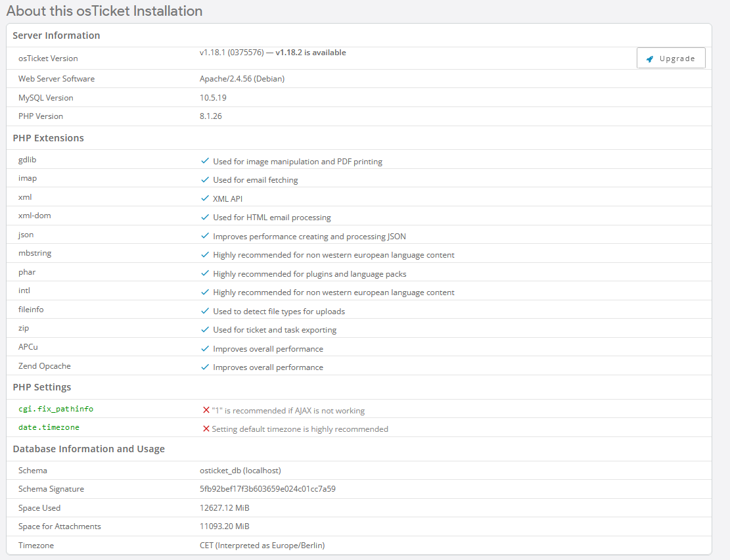This screenshot has width=730, height=560.
Task: Click the checkmark icon next to gdlib
Action: (205, 161)
